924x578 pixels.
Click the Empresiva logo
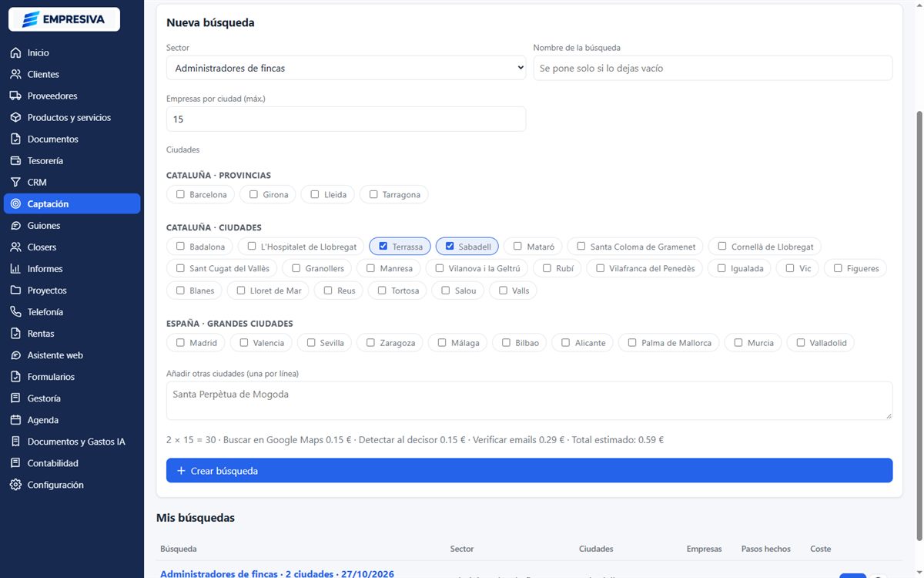tap(64, 19)
